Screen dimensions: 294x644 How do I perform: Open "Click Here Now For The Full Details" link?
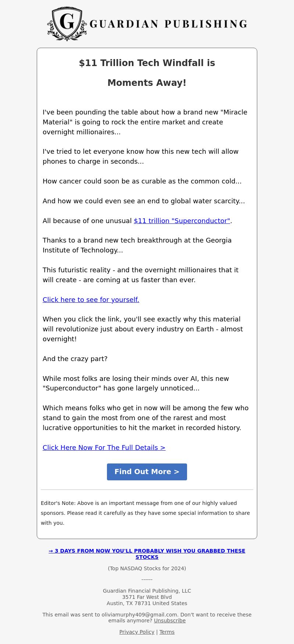pos(104,448)
